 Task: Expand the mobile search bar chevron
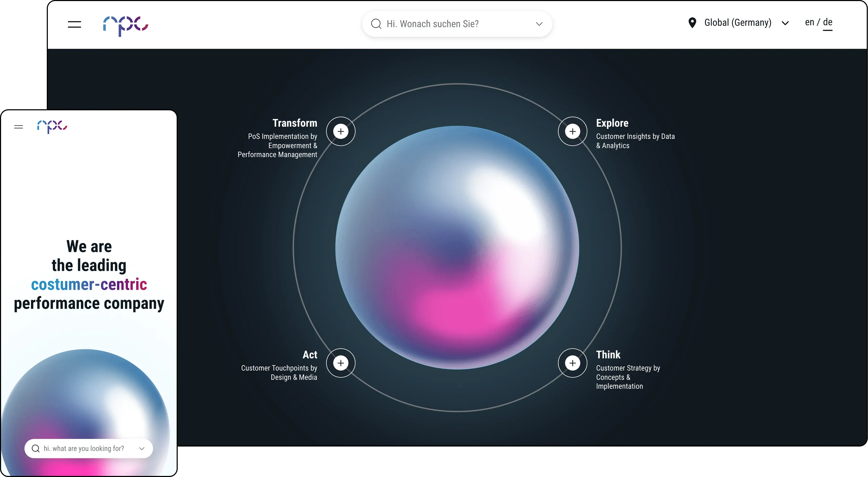(142, 448)
